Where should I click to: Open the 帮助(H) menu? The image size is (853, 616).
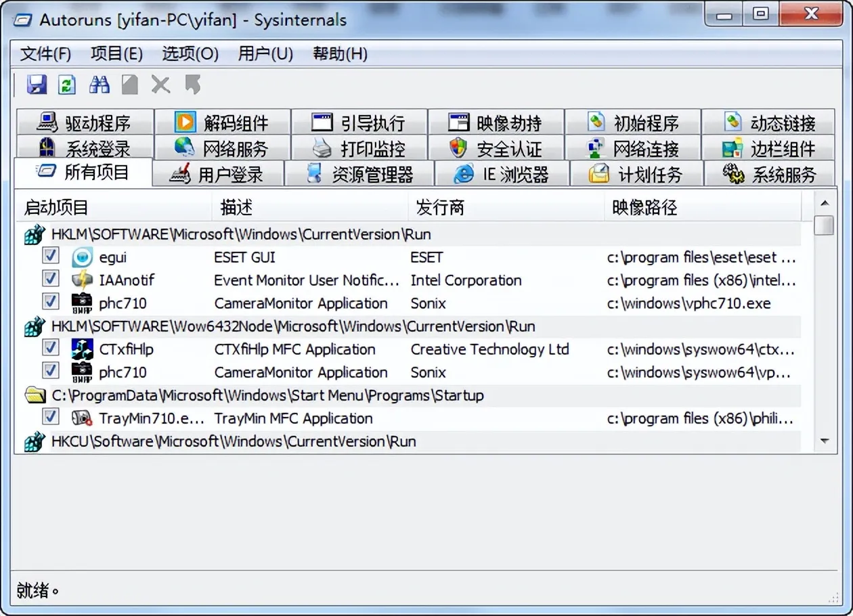tap(340, 54)
